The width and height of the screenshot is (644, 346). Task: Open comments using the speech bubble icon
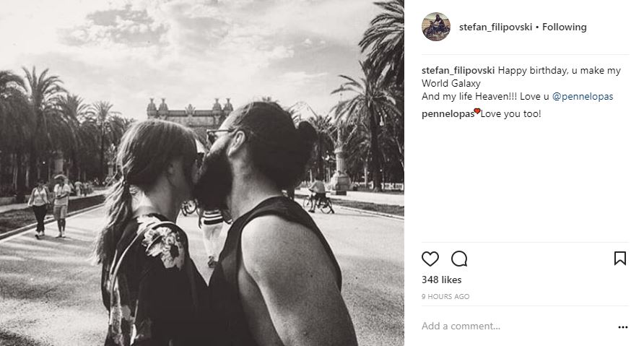point(459,259)
